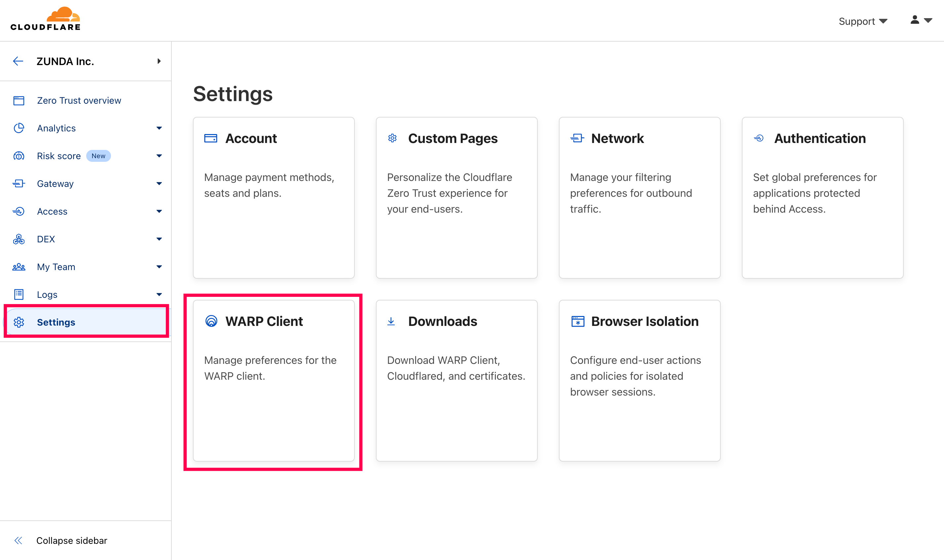
Task: Click the New badge beside Risk score
Action: pos(98,156)
